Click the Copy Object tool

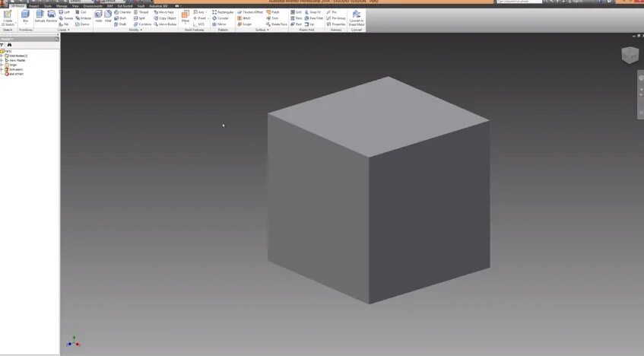pyautogui.click(x=165, y=18)
